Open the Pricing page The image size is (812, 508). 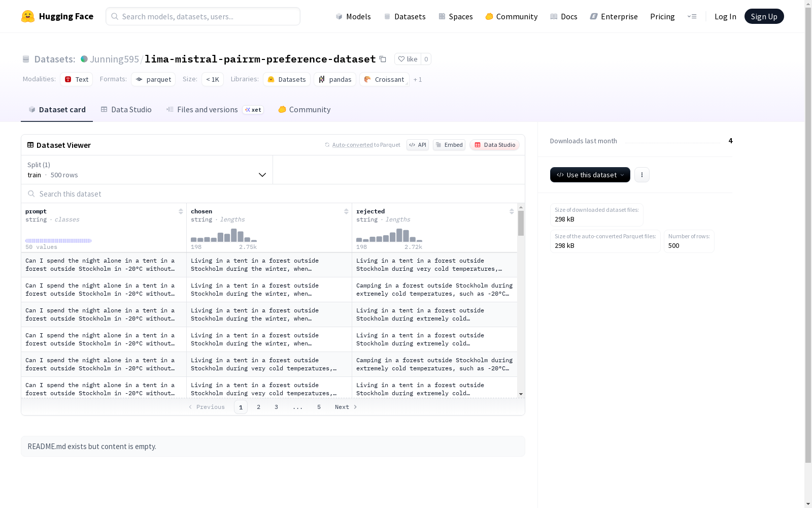[x=662, y=16]
